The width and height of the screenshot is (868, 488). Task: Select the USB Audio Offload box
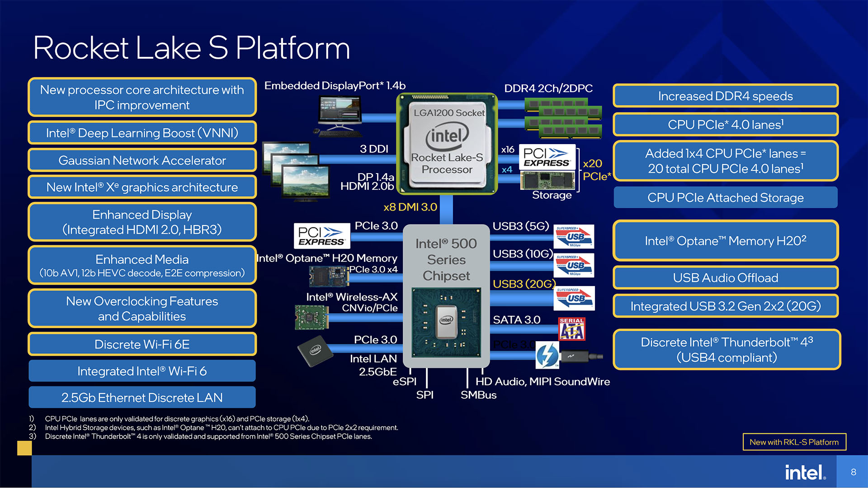[726, 277]
